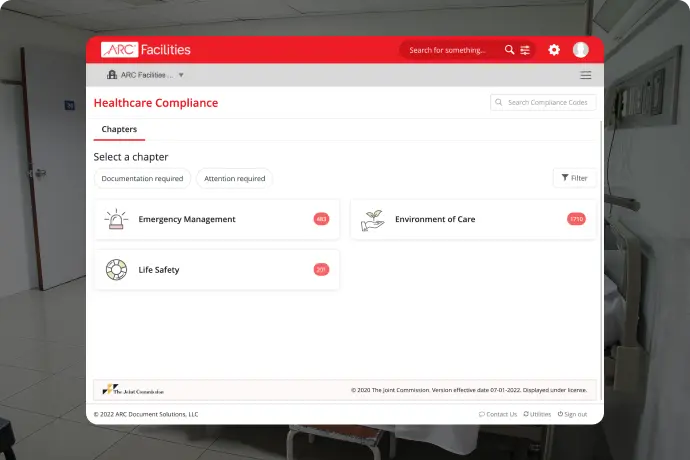Open the Contact Us link

tap(498, 414)
